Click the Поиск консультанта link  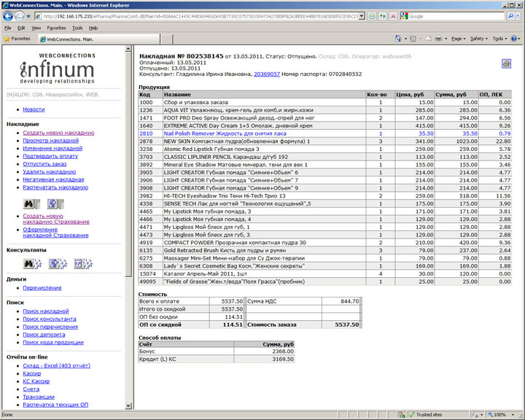pyautogui.click(x=50, y=319)
